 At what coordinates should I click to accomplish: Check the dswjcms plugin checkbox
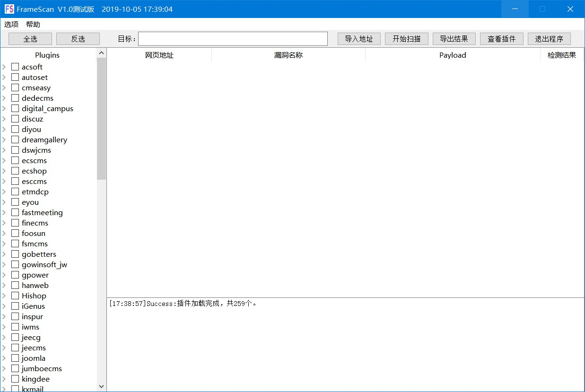click(15, 150)
